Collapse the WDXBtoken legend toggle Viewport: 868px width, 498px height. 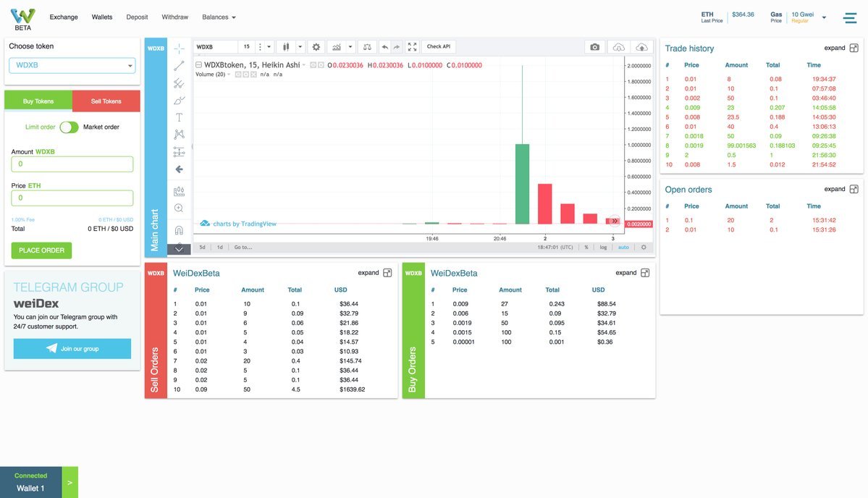[199, 64]
